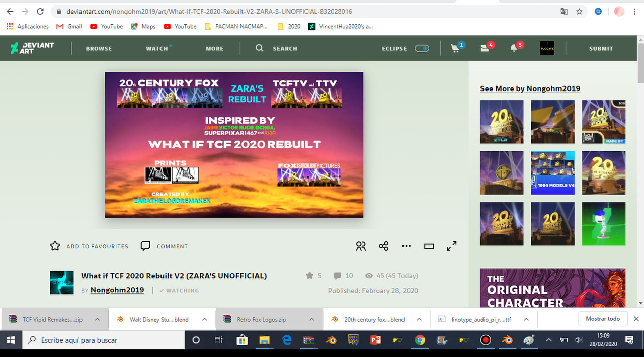Image resolution: width=644 pixels, height=357 pixels.
Task: Click the search magnifier icon in DeviantArt header
Action: 260,48
